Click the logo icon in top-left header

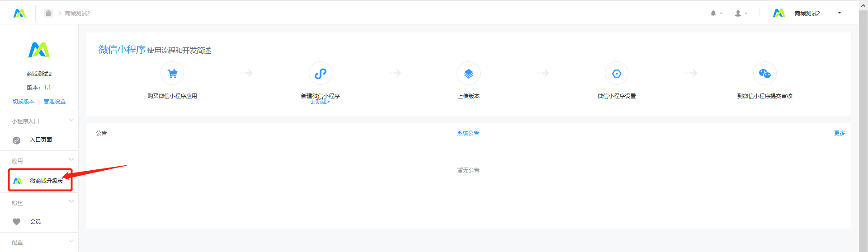[x=19, y=13]
